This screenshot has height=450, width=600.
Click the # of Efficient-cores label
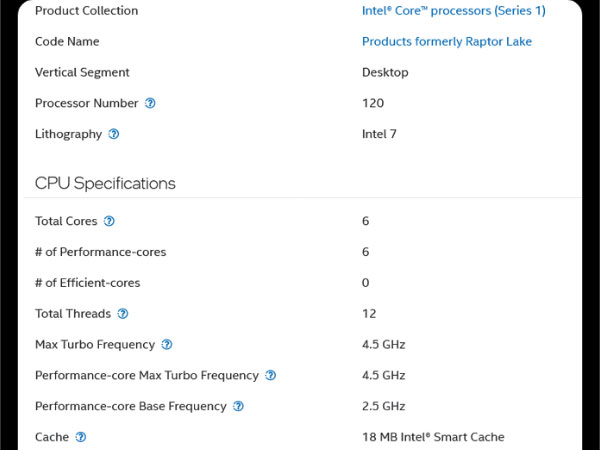click(x=88, y=283)
